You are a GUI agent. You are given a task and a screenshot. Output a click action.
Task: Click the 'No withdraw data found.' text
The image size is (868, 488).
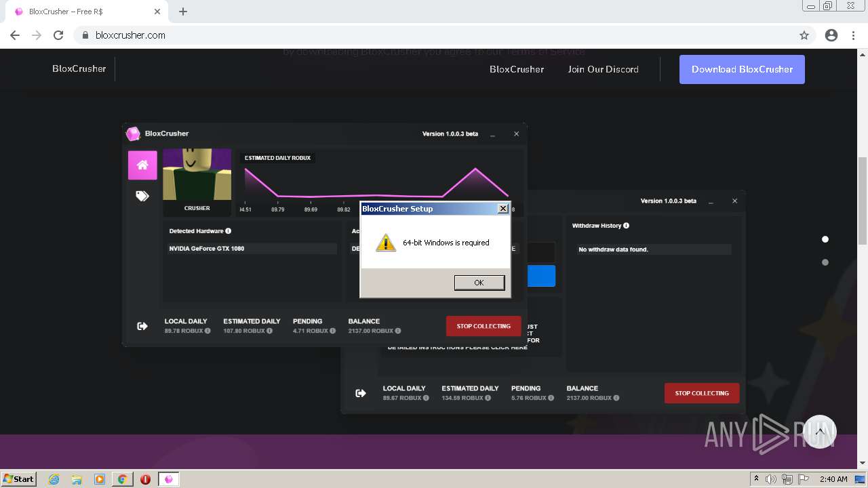[613, 249]
